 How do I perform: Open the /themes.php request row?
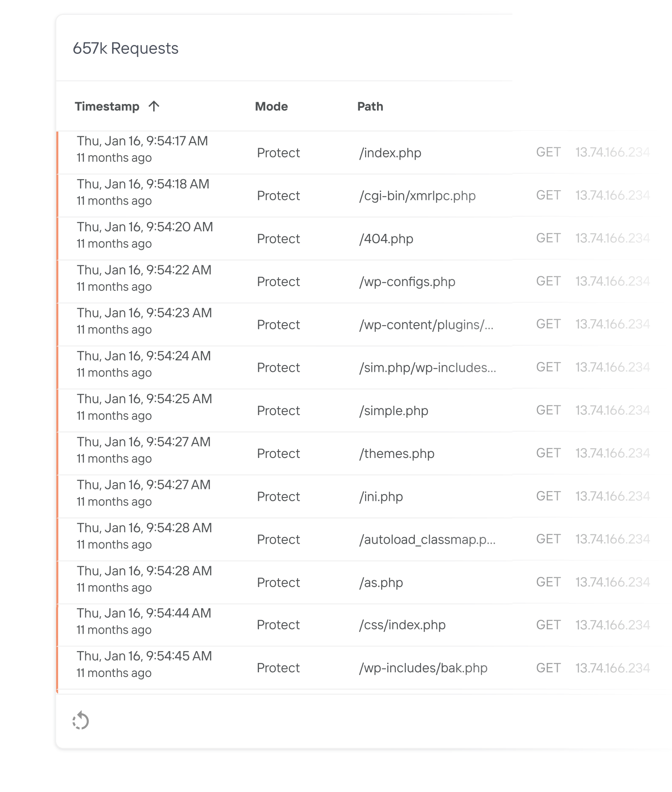[x=396, y=454]
